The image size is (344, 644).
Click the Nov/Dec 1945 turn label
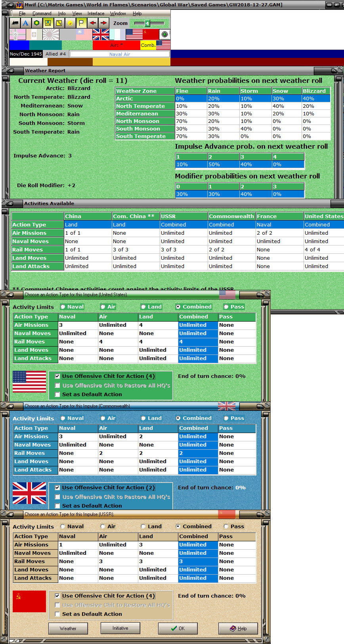coord(26,54)
